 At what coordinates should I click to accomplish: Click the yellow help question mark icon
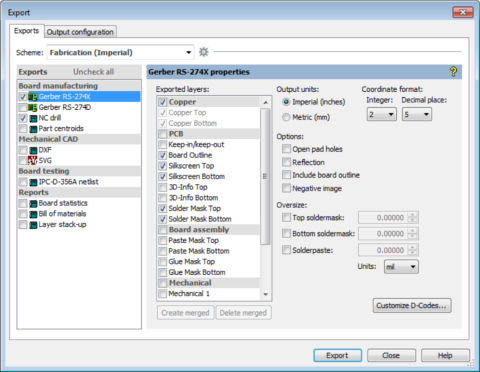pyautogui.click(x=453, y=72)
